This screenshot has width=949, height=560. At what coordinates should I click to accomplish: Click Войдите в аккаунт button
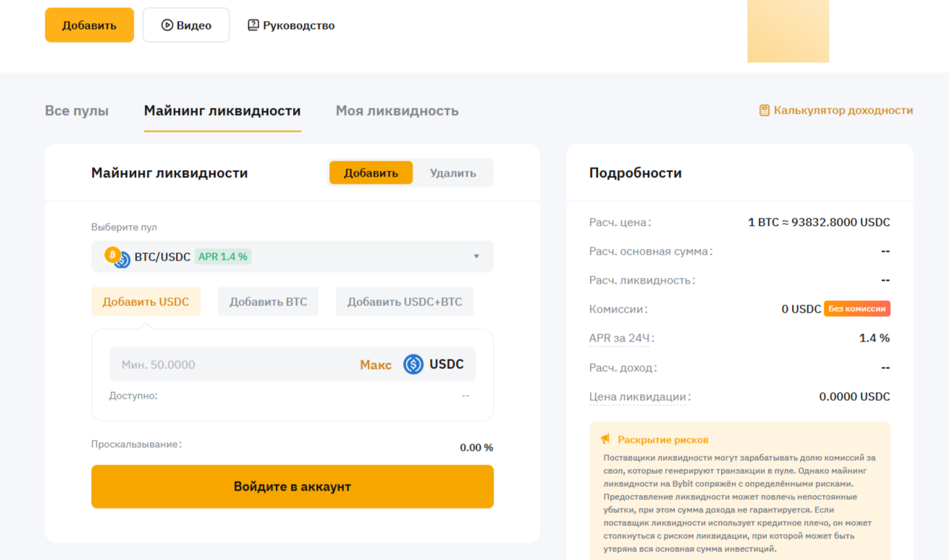click(x=292, y=487)
